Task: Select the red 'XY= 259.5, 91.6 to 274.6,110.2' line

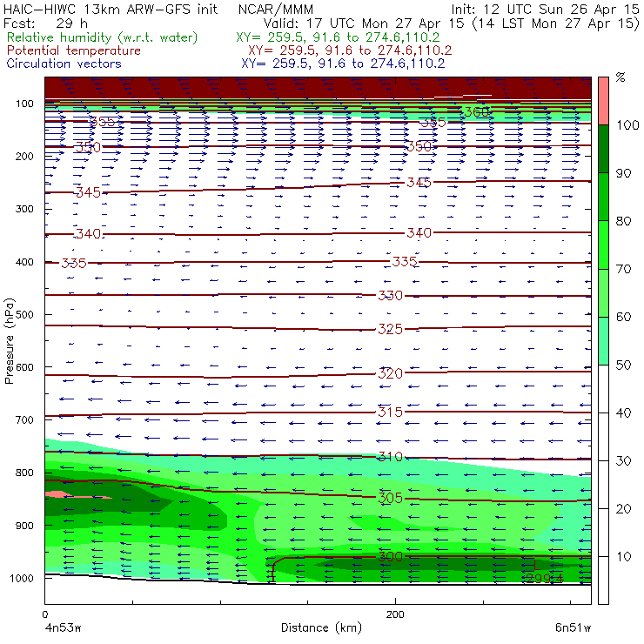Action: click(350, 50)
